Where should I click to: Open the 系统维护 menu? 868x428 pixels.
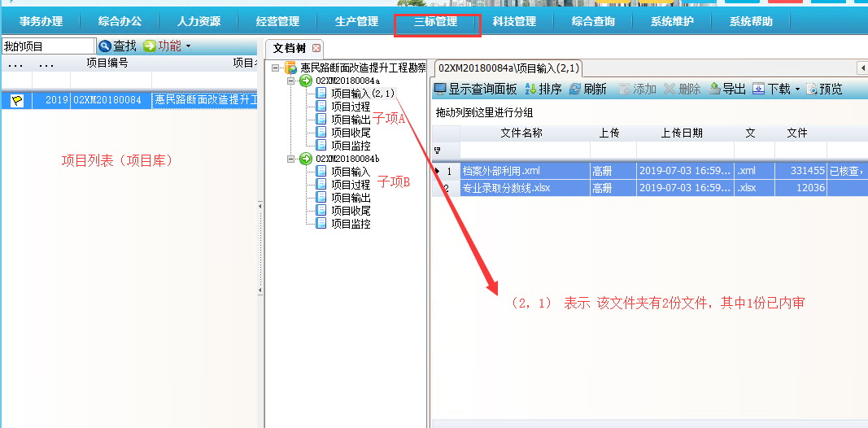point(672,22)
